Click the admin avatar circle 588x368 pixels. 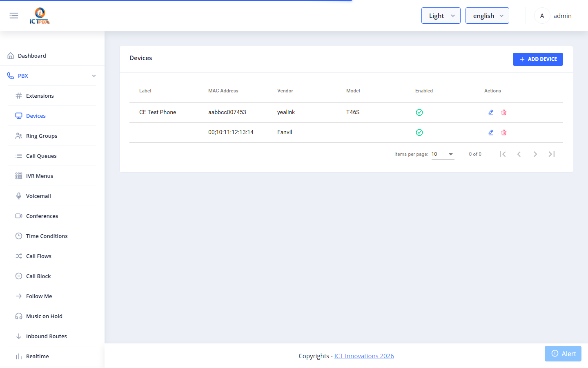click(x=542, y=16)
